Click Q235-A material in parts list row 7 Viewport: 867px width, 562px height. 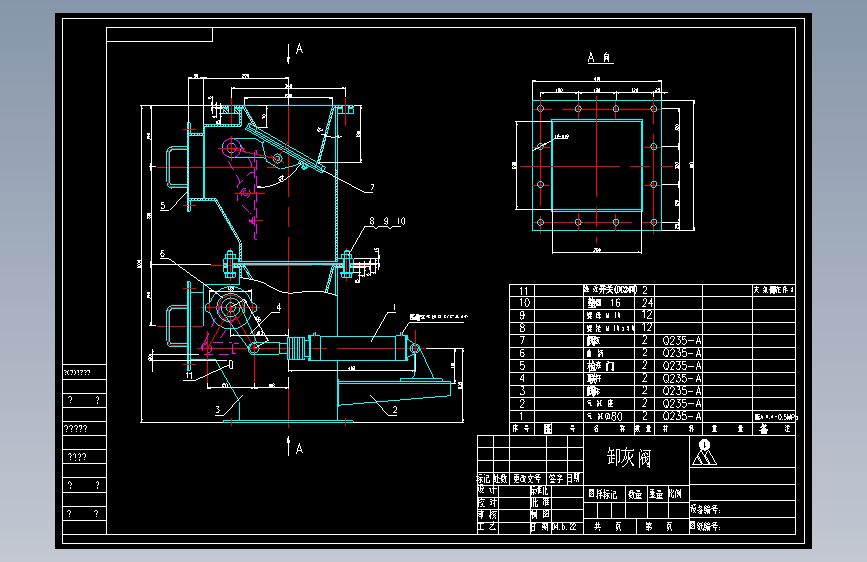(x=681, y=340)
